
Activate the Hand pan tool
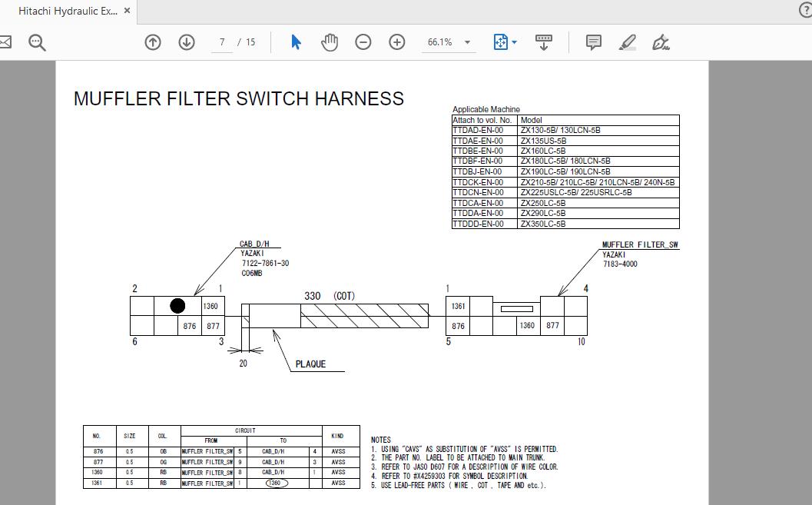click(x=330, y=42)
